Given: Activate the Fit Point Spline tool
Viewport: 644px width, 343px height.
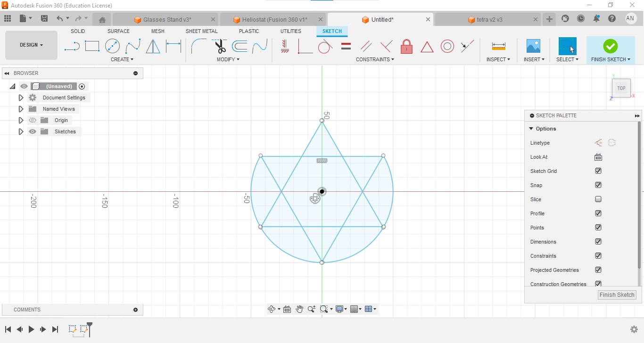Looking at the screenshot, I should click(x=133, y=46).
